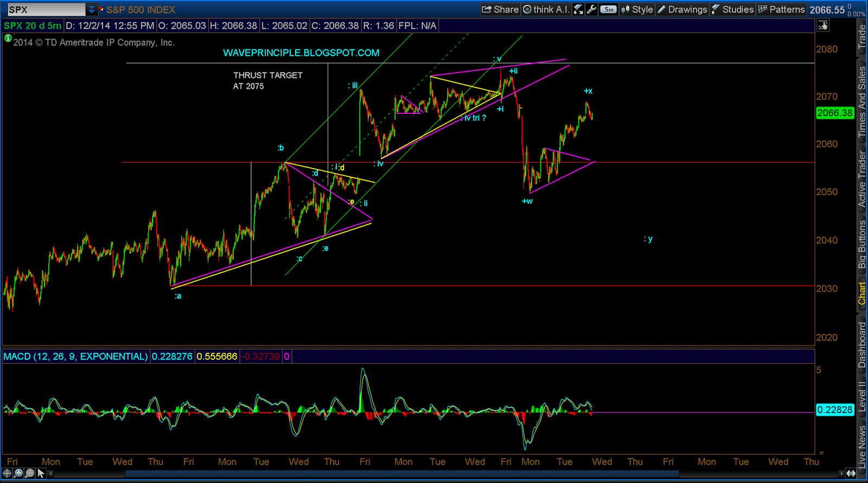Select the pointer cursor tool
Screen dimensions: 868x483
tap(41, 473)
